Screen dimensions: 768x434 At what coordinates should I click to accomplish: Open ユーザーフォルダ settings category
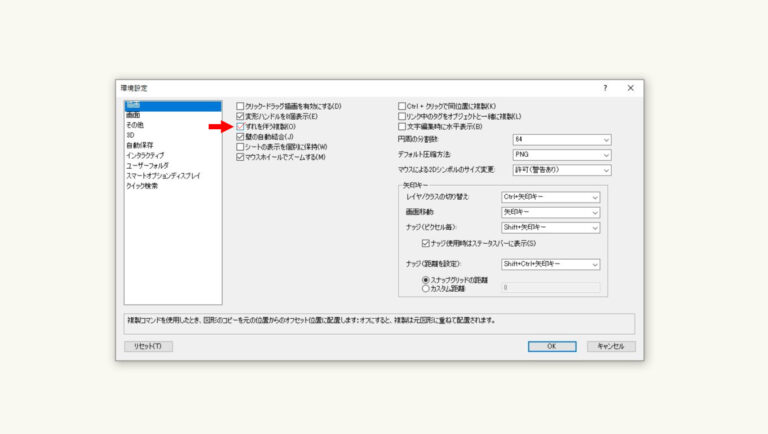tap(147, 165)
